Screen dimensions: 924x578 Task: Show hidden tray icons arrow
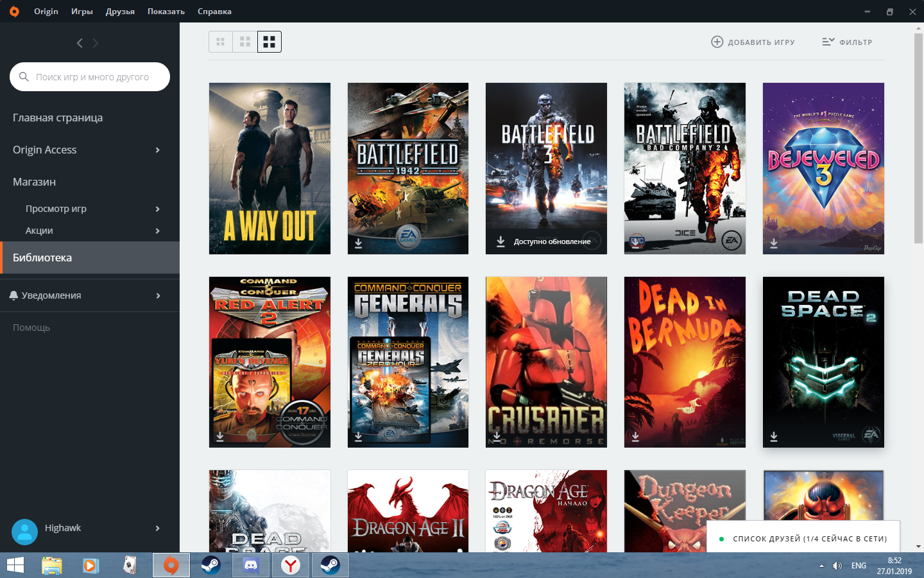coord(821,566)
